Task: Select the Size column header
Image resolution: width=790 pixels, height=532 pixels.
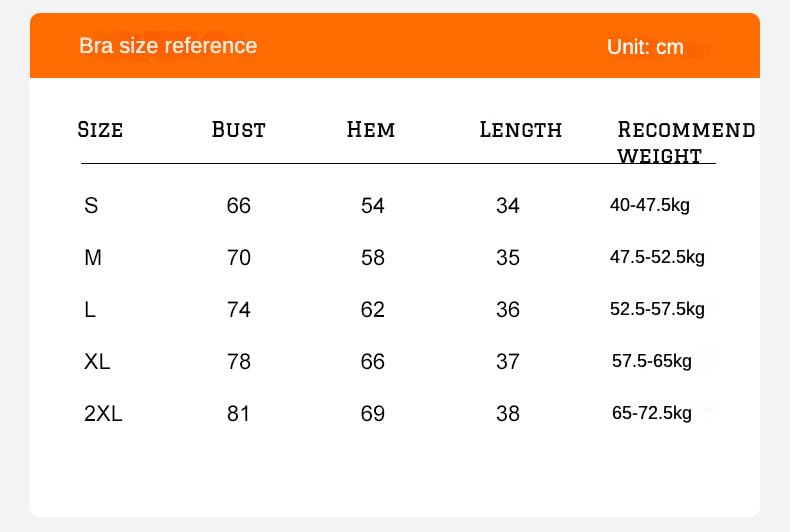Action: 100,130
